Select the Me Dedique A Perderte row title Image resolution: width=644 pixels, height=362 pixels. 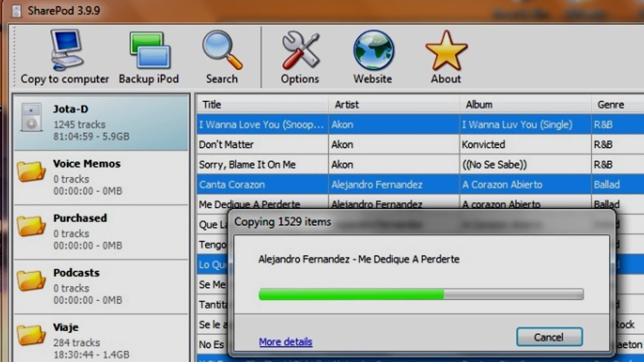point(250,205)
